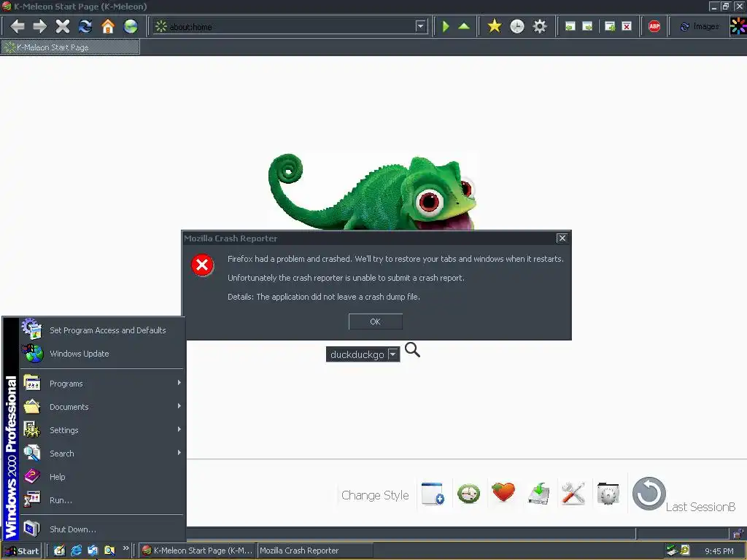Click the 9:45 PM system clock
This screenshot has height=560, width=747.
pyautogui.click(x=719, y=551)
